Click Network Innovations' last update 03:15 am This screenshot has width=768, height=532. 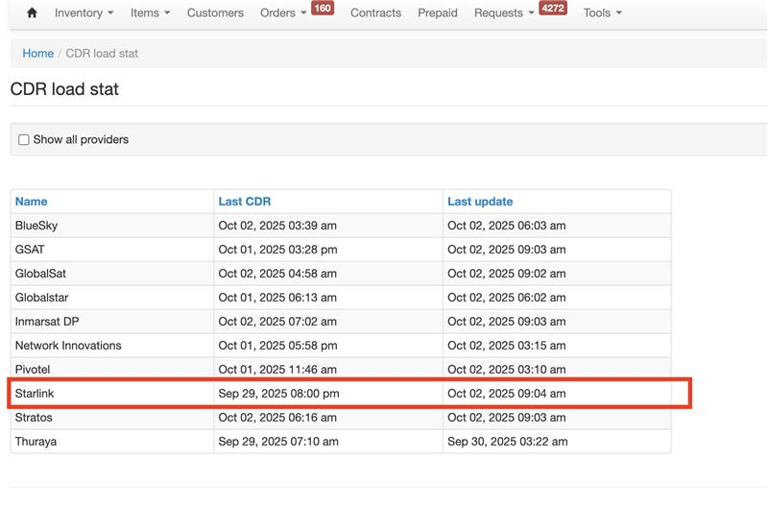[x=507, y=346]
